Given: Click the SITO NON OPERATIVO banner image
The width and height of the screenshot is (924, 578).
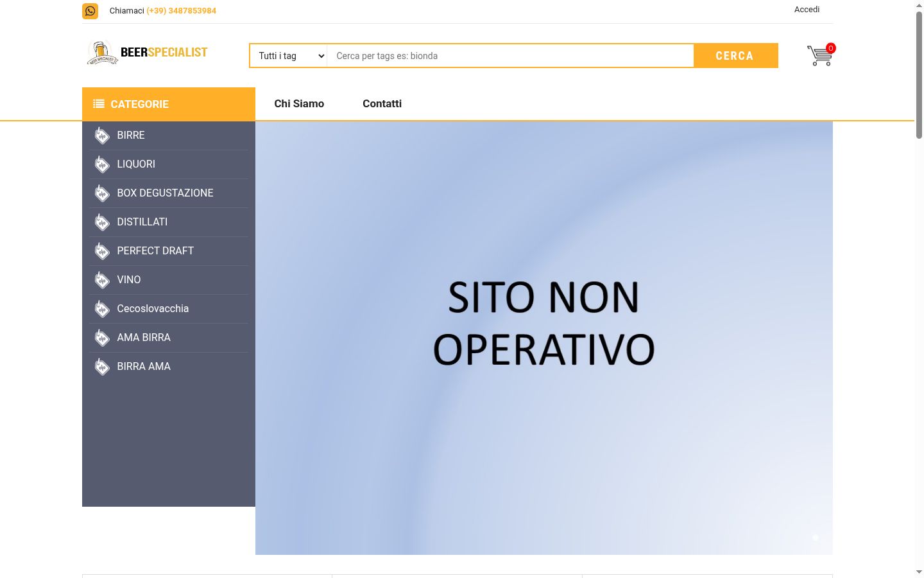Looking at the screenshot, I should [544, 338].
